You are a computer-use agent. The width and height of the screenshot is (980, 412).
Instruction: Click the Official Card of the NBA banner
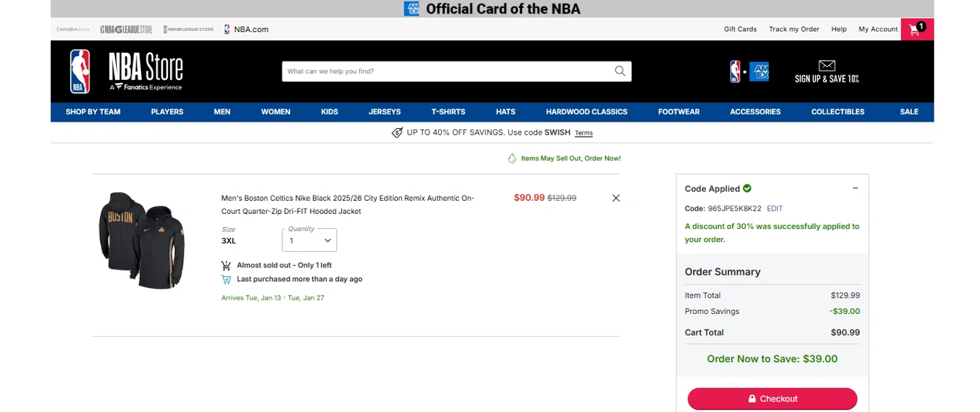[x=492, y=9]
